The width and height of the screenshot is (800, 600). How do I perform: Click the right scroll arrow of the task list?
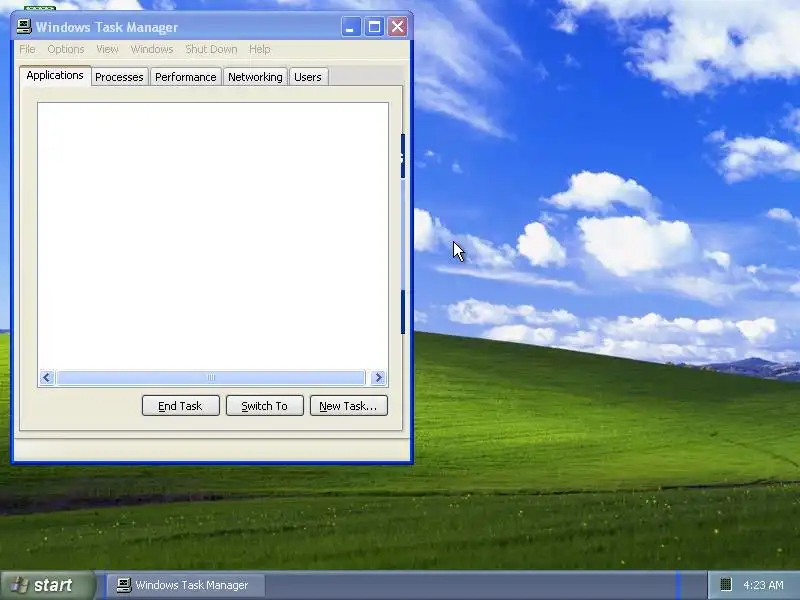click(379, 378)
